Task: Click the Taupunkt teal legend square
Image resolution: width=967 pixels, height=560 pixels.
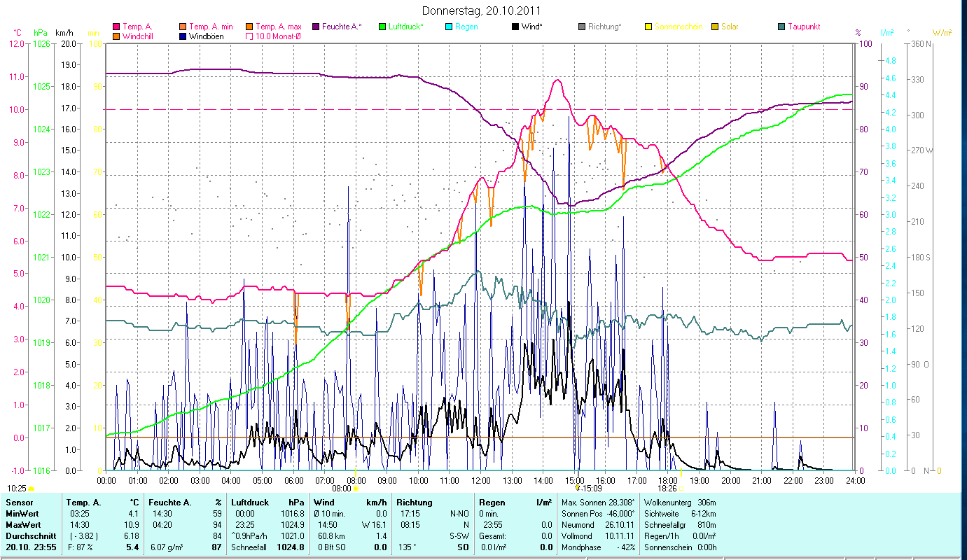Action: click(782, 27)
